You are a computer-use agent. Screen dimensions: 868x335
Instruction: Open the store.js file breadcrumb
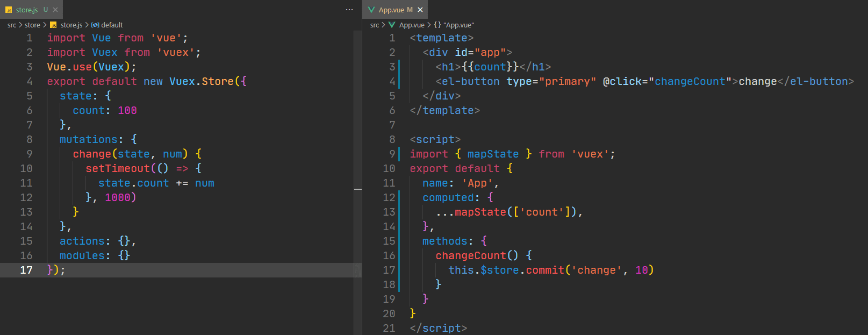click(x=71, y=25)
